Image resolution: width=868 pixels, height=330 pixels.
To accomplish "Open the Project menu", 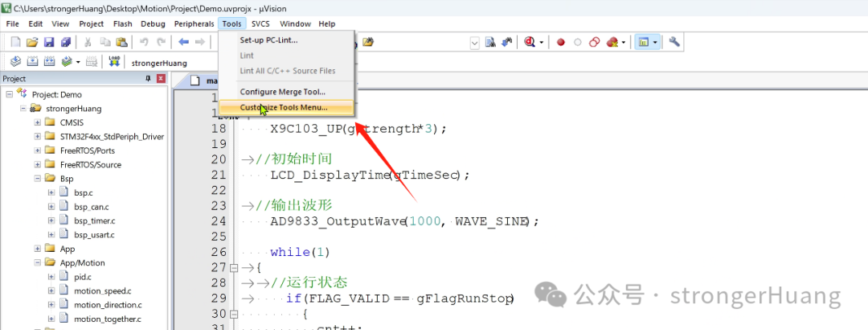I will [x=92, y=24].
